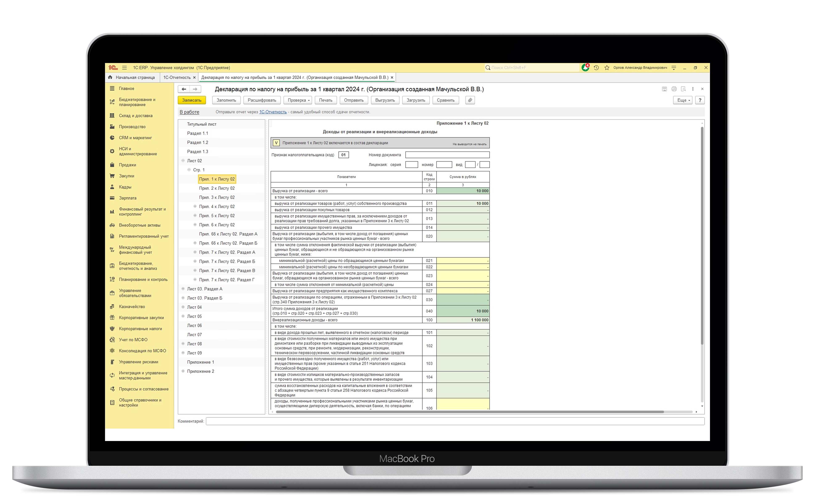Viewport: 815px width, 504px height.
Task: Expand Прил. 5 к Листу 02 node
Action: point(195,216)
